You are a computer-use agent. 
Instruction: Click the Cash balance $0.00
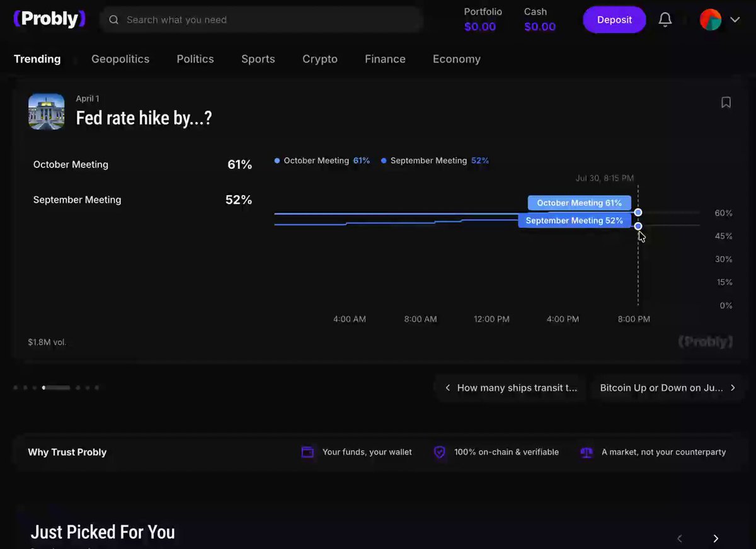540,26
